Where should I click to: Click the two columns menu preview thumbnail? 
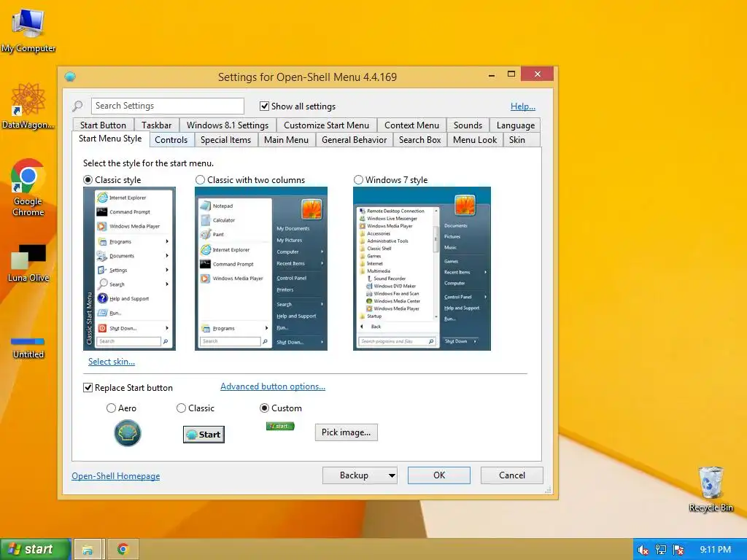(x=261, y=268)
